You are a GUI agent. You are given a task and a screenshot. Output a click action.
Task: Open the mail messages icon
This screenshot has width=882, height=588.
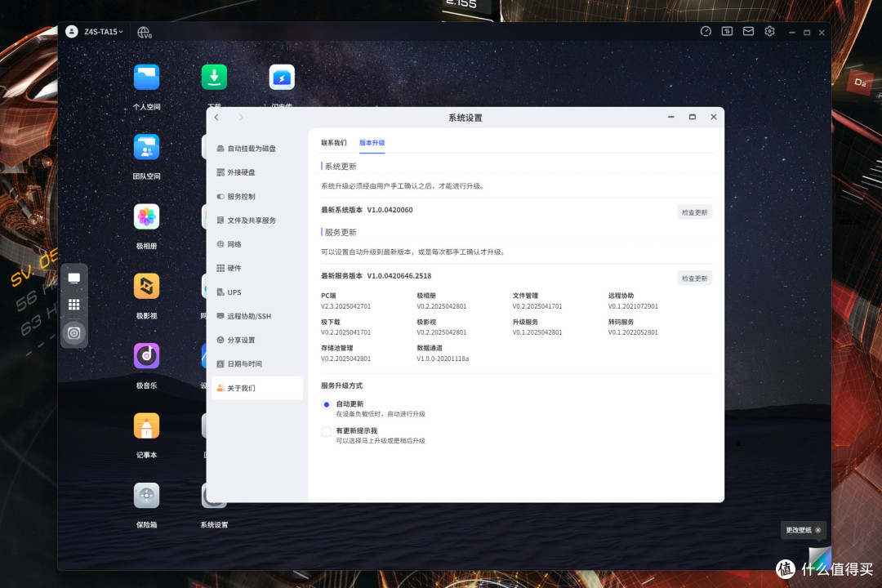pos(748,32)
